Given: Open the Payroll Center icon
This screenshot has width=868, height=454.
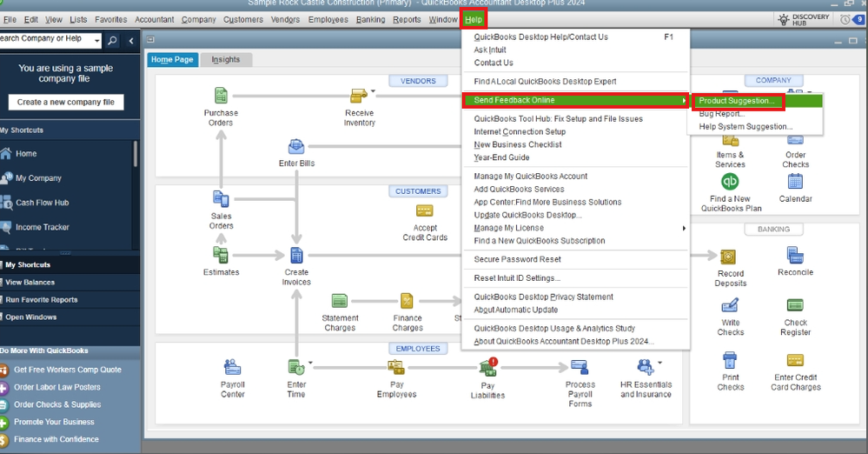Looking at the screenshot, I should 233,367.
